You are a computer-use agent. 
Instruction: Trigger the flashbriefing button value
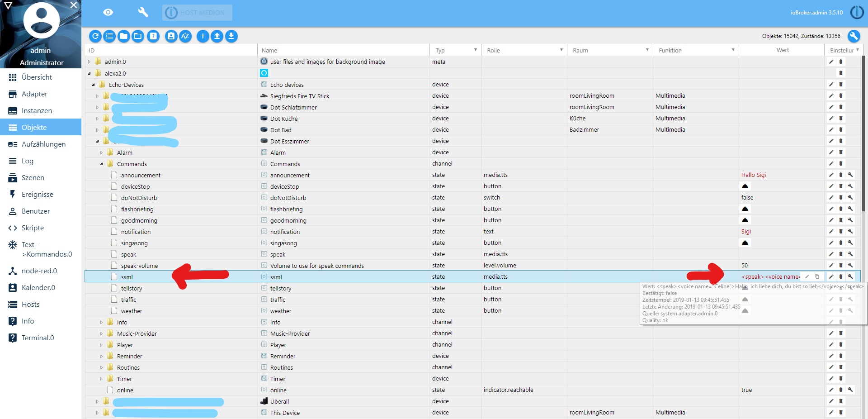(x=745, y=209)
